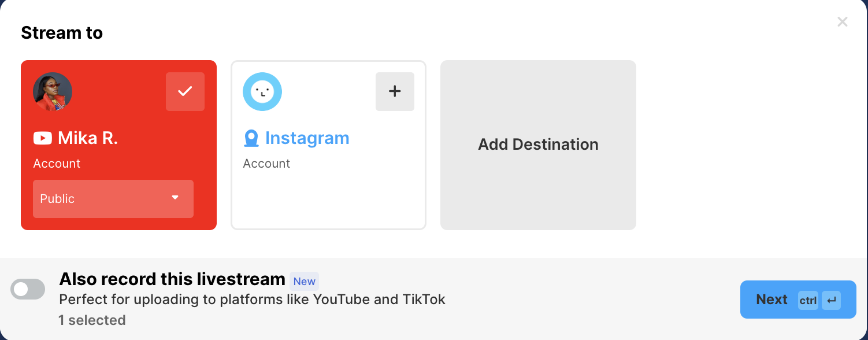Image resolution: width=868 pixels, height=340 pixels.
Task: Click the plus icon on the Instagram card
Action: (x=395, y=91)
